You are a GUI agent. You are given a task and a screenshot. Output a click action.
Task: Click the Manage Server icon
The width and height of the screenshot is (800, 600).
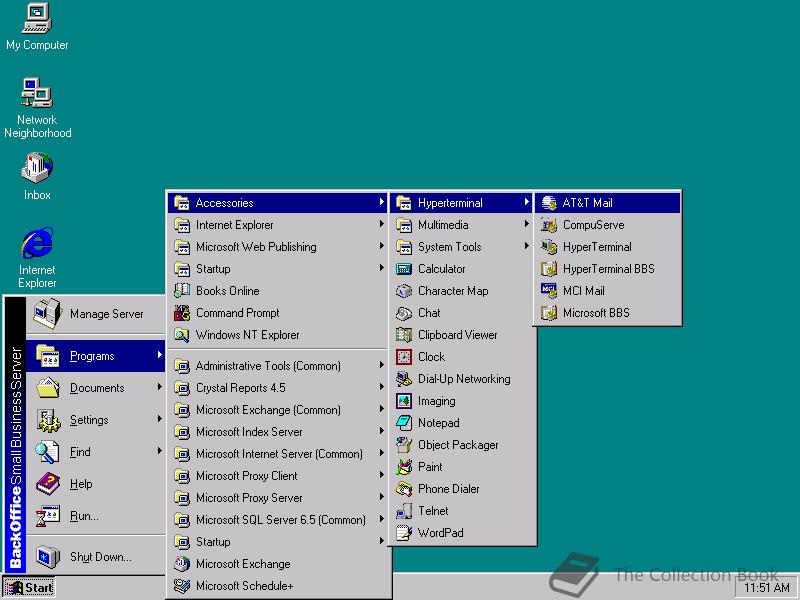(x=47, y=313)
